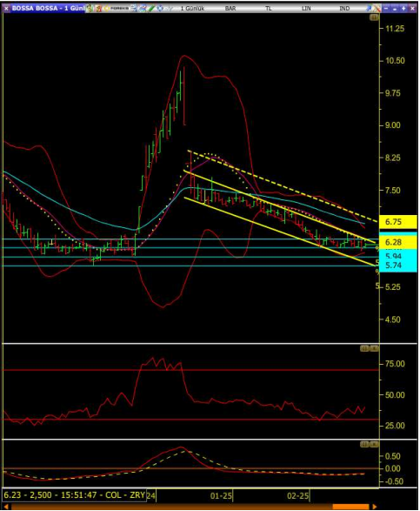Open the BAR chart type selector
This screenshot has width=420, height=511.
click(230, 9)
